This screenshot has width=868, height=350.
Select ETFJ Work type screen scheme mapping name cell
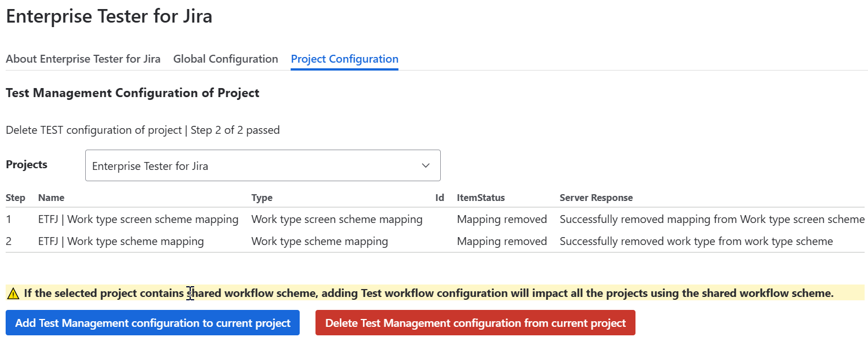pos(138,219)
